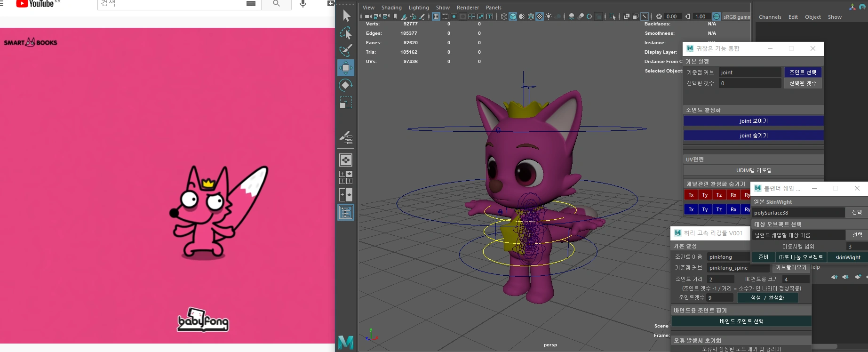Choose the Paint Selection tool
Screen dimensions: 868x352
click(346, 50)
